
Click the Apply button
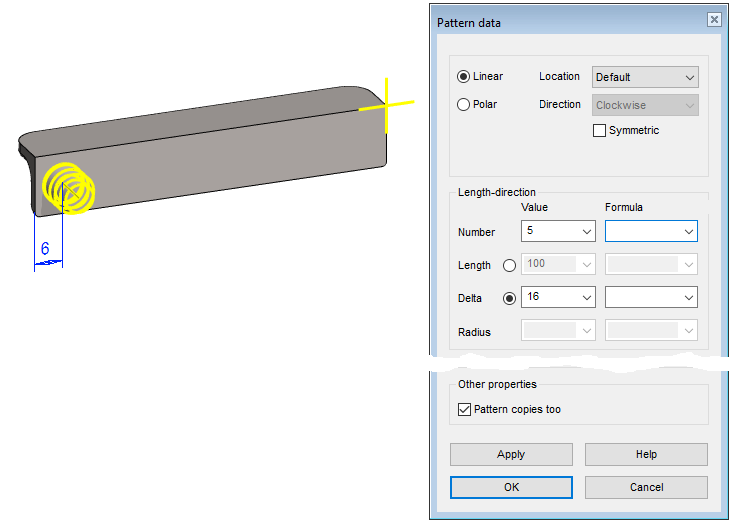[511, 454]
